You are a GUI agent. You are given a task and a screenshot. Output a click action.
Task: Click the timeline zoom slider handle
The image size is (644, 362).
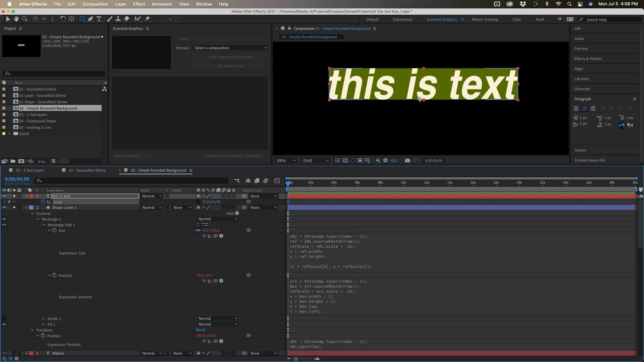pyautogui.click(x=296, y=359)
